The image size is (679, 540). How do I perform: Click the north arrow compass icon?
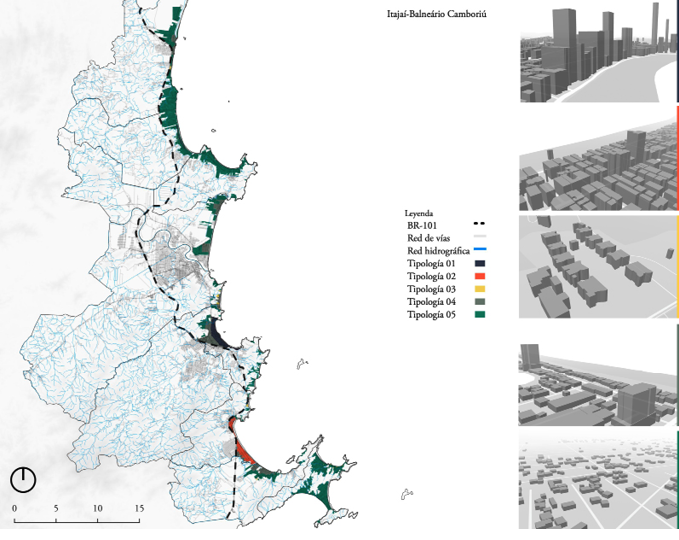coord(23,480)
